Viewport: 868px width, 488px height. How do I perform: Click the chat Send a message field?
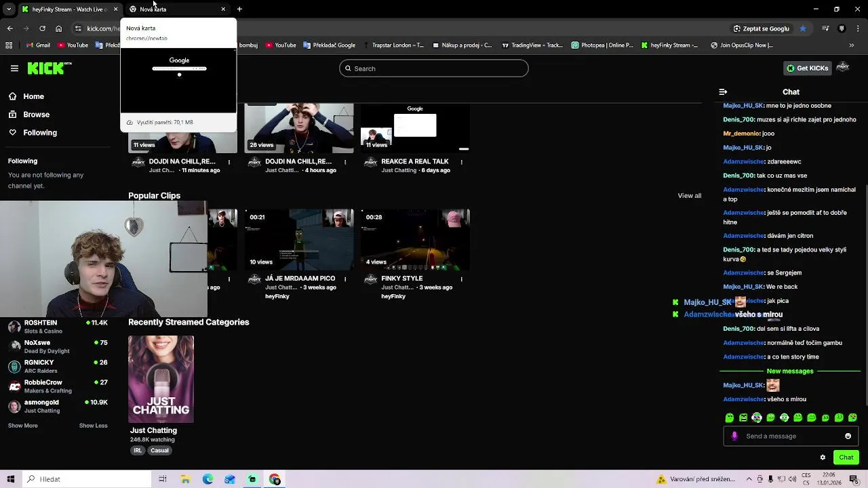790,436
